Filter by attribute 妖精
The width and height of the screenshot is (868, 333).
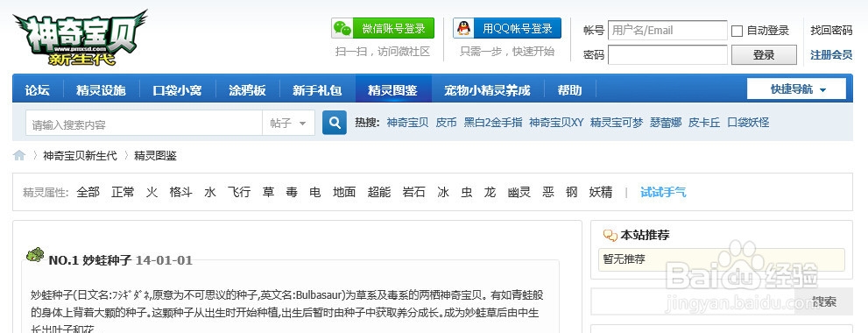[x=601, y=192]
